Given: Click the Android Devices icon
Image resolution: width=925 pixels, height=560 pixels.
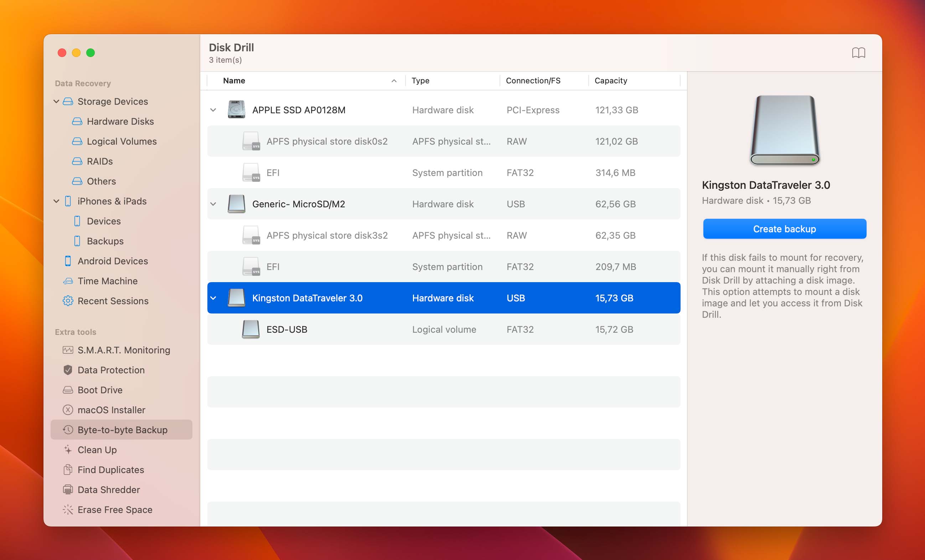Looking at the screenshot, I should 68,261.
